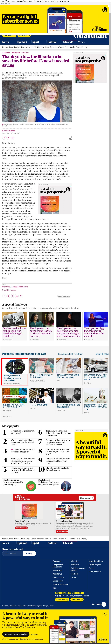This screenshot has height=644, width=111.
Task: Open the Sport section tab
Action: (36, 42)
